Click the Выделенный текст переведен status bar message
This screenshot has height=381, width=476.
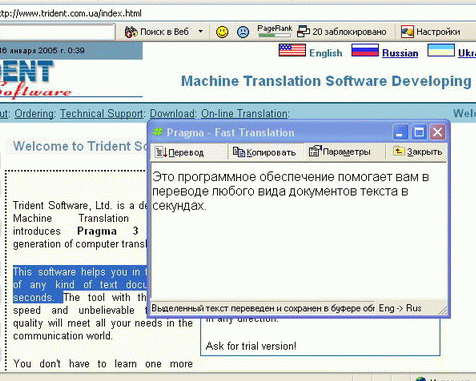coord(263,308)
